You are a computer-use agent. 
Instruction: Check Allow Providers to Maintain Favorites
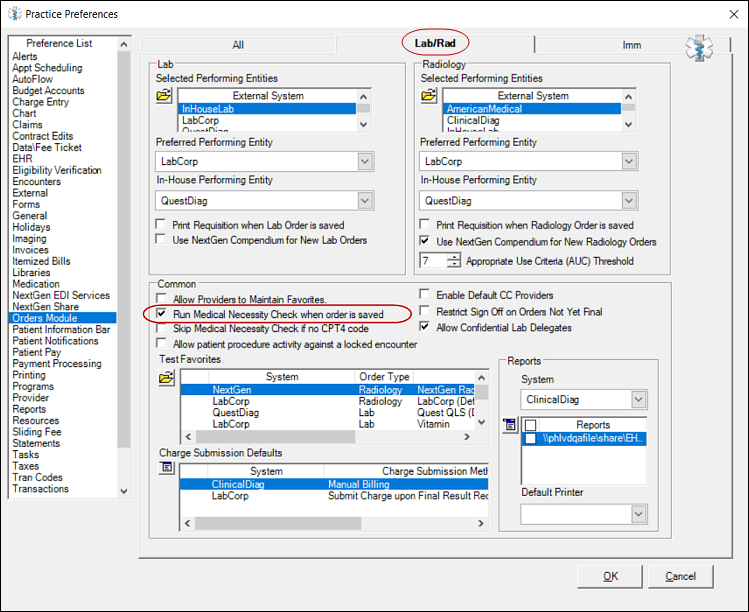pyautogui.click(x=161, y=299)
